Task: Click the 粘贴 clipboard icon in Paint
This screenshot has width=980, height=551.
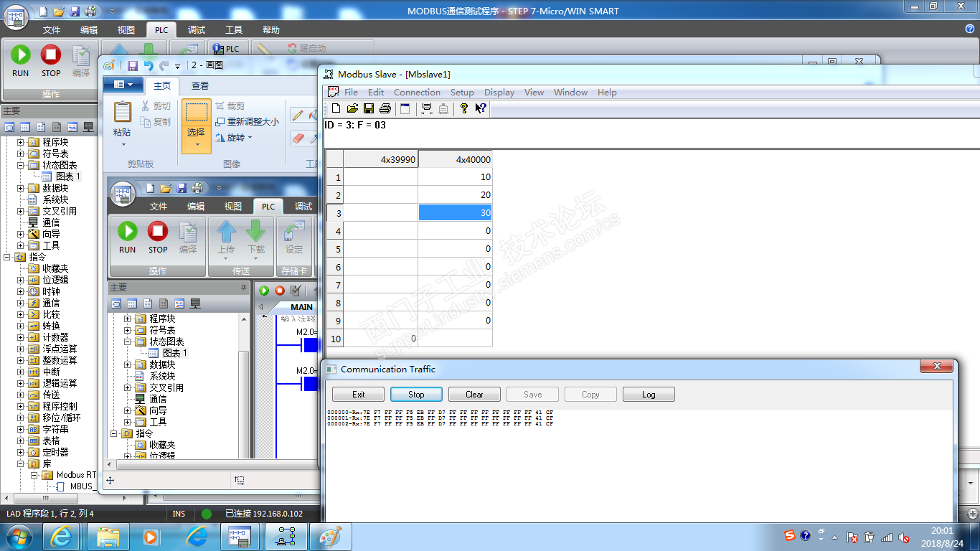Action: tap(123, 112)
